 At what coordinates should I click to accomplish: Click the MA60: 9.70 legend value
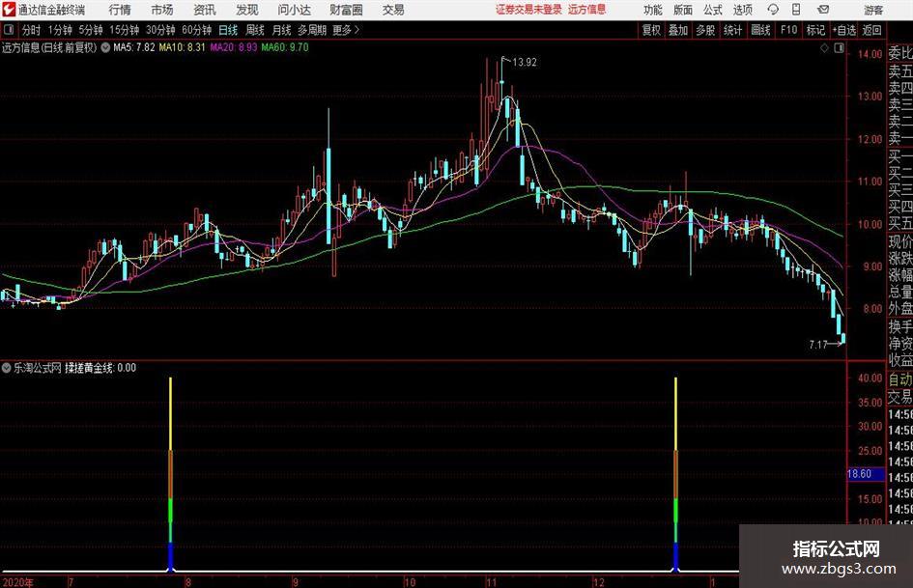285,47
